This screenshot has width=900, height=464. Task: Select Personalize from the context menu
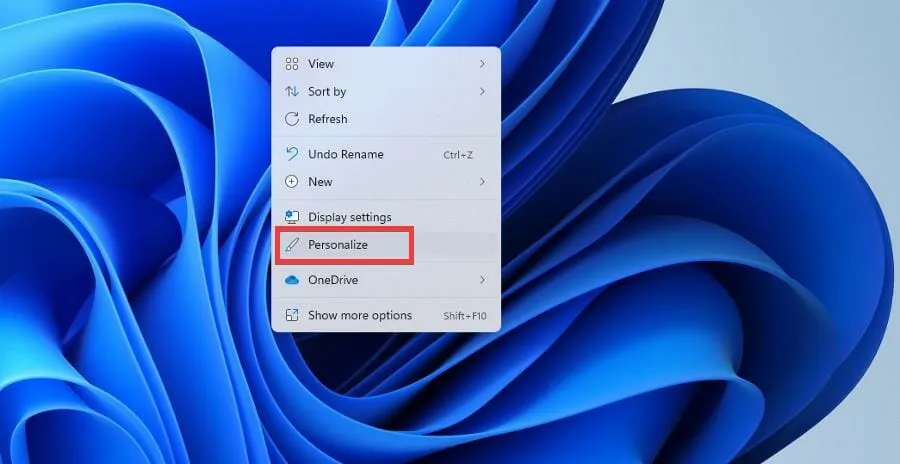(x=338, y=245)
